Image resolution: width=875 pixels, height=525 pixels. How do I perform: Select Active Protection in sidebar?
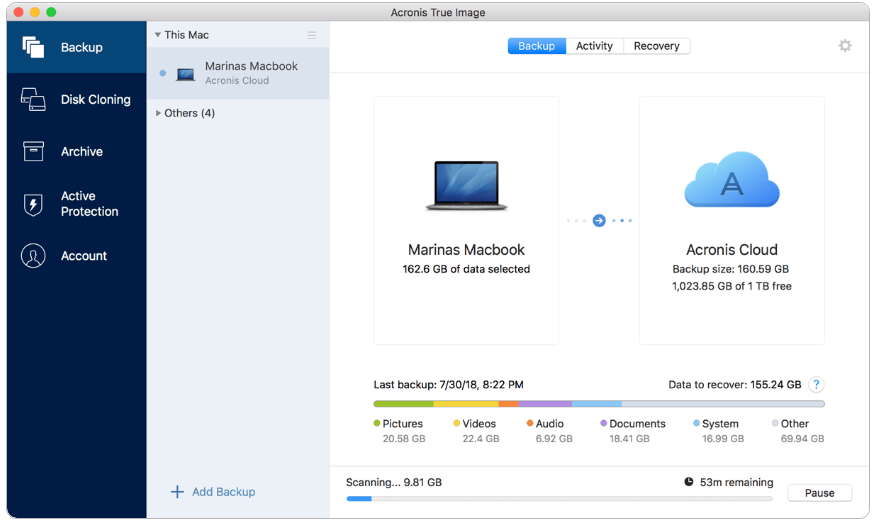76,204
